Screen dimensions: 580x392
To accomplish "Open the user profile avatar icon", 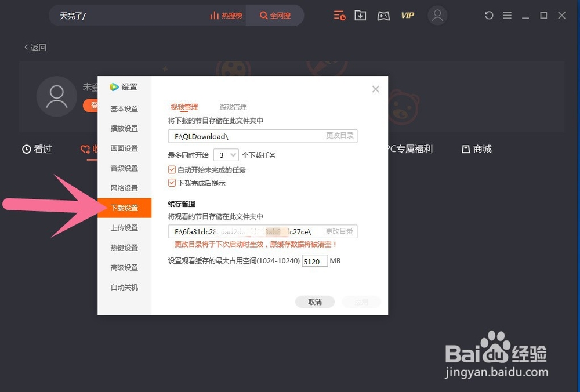I will point(438,16).
